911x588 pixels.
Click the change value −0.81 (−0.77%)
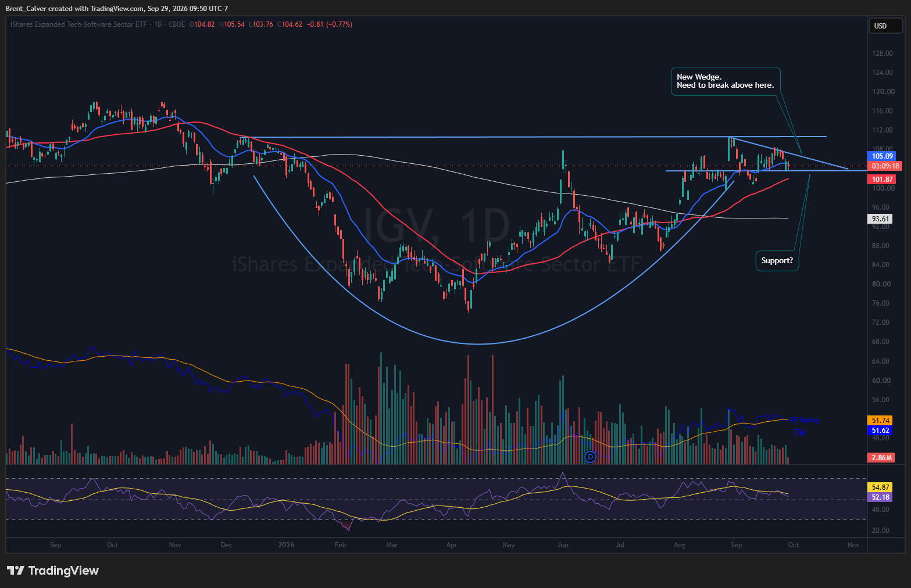point(330,24)
